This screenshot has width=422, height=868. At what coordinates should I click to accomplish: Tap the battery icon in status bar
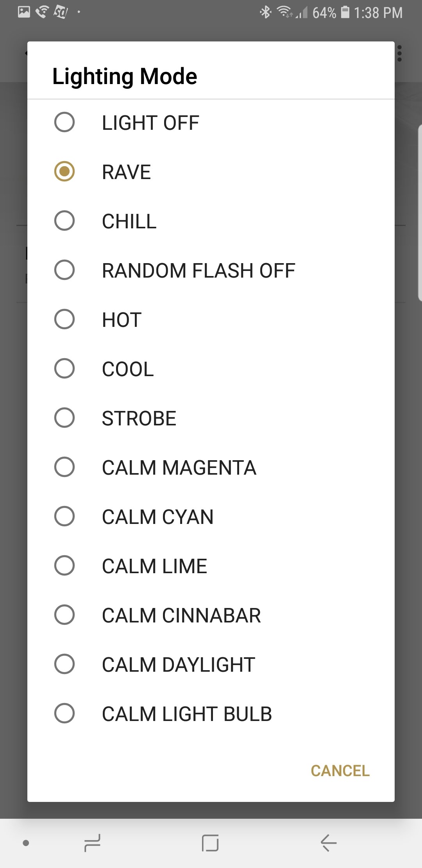coord(345,12)
